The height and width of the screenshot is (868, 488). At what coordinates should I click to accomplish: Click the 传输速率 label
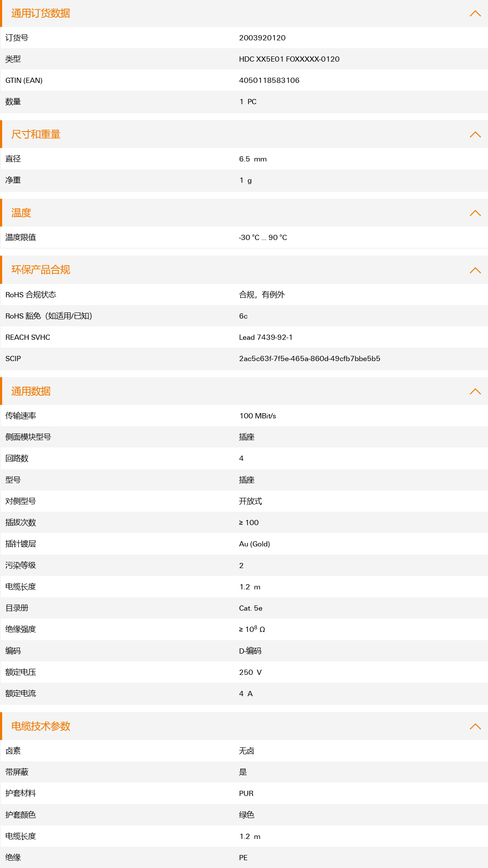[21, 416]
